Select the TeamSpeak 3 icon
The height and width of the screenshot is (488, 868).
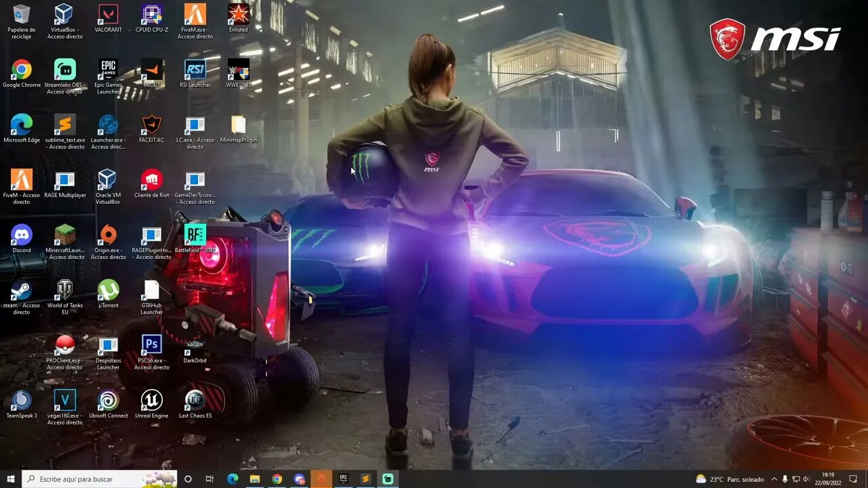(22, 404)
